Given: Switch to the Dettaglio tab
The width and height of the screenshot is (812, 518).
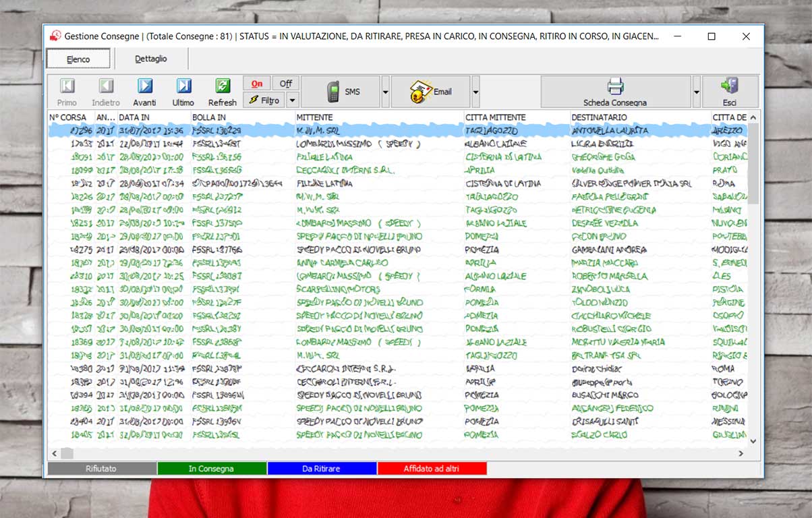Looking at the screenshot, I should click(x=151, y=59).
